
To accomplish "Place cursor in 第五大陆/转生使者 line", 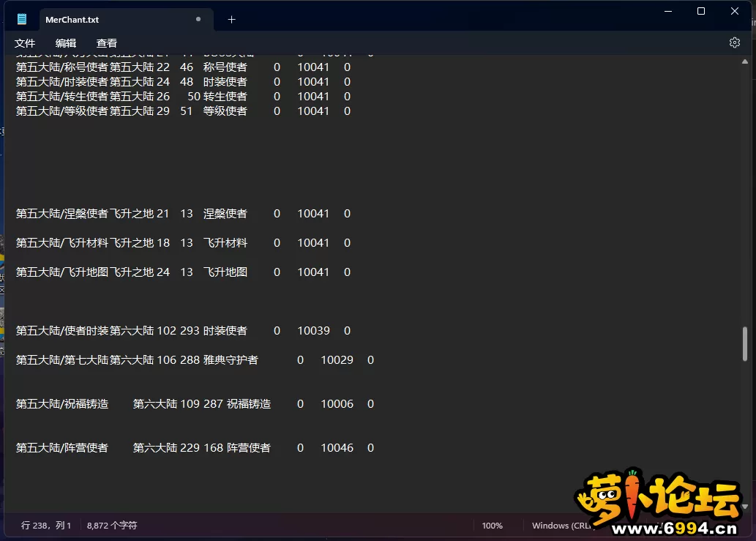I will [183, 97].
